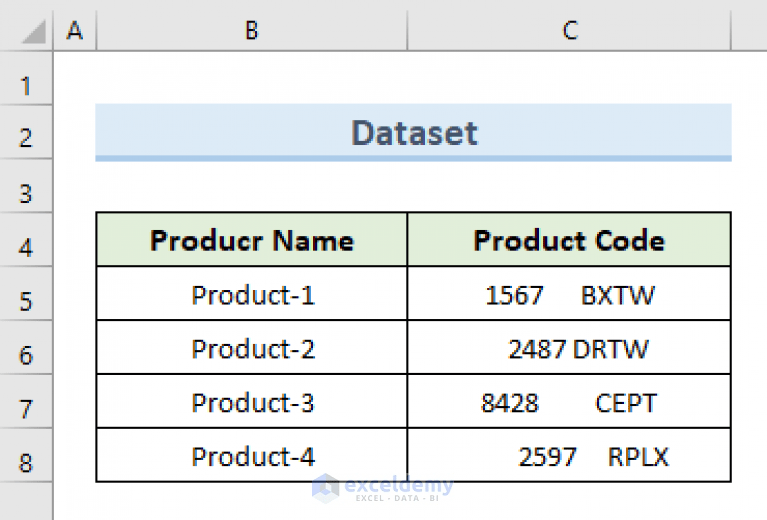Image resolution: width=767 pixels, height=520 pixels.
Task: Click the Select All corner triangle
Action: click(34, 32)
